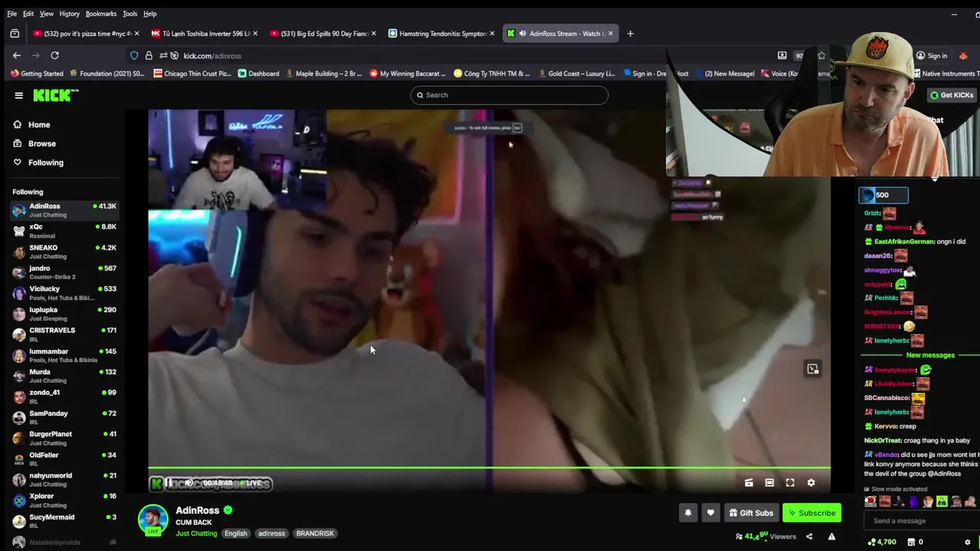Open SNEAKO channel in Following list

[x=64, y=252]
